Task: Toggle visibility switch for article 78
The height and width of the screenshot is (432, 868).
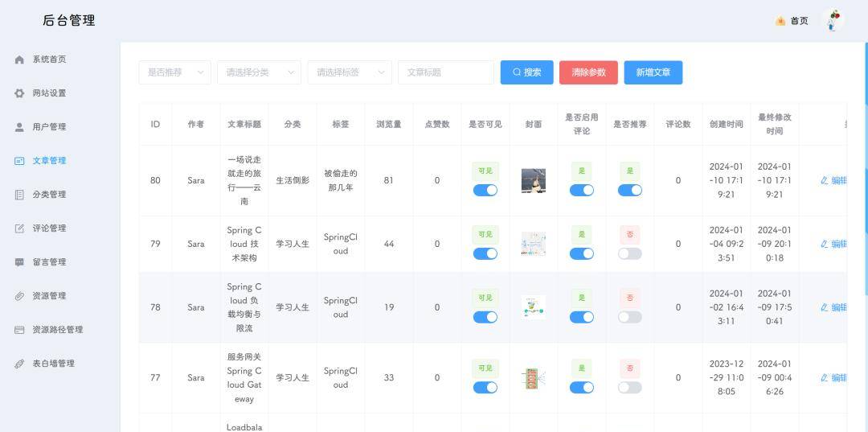Action: pos(485,317)
